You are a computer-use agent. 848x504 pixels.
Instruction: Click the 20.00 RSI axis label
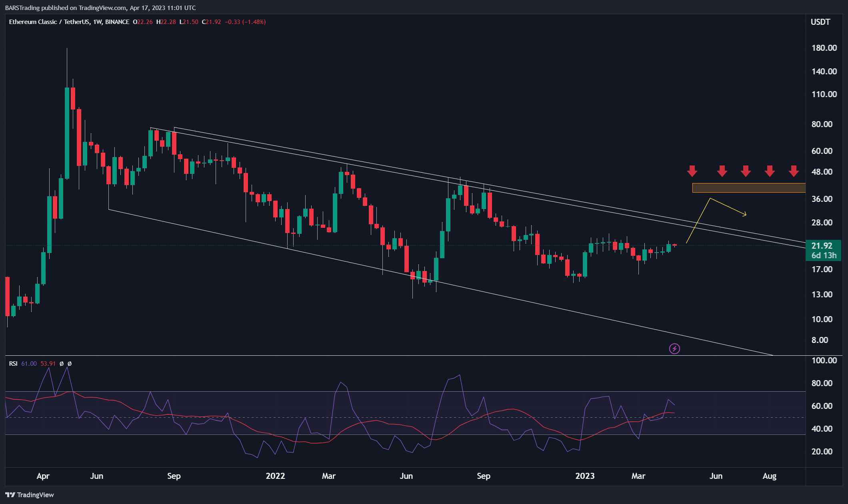pos(822,452)
